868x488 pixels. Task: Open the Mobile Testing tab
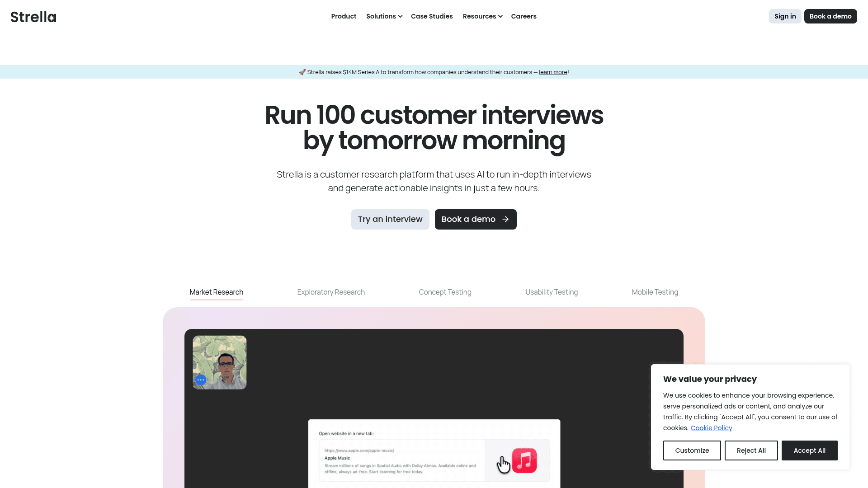click(x=655, y=292)
